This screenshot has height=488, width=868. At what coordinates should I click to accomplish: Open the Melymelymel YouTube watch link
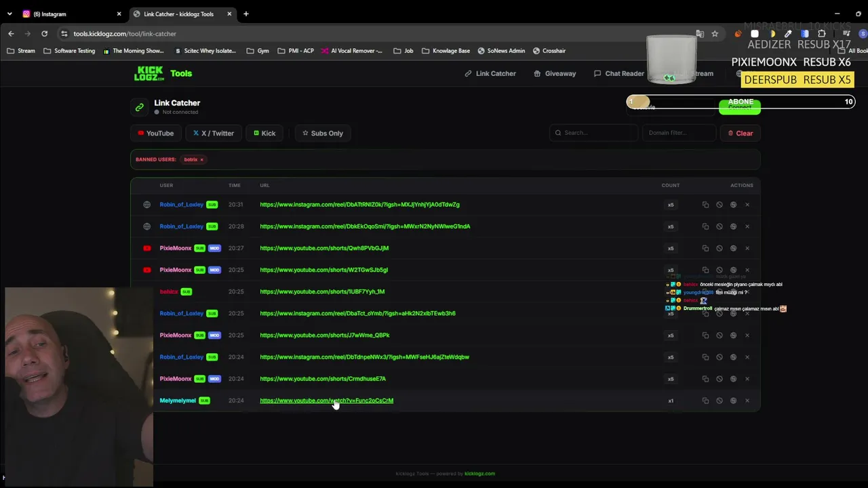[x=326, y=401]
